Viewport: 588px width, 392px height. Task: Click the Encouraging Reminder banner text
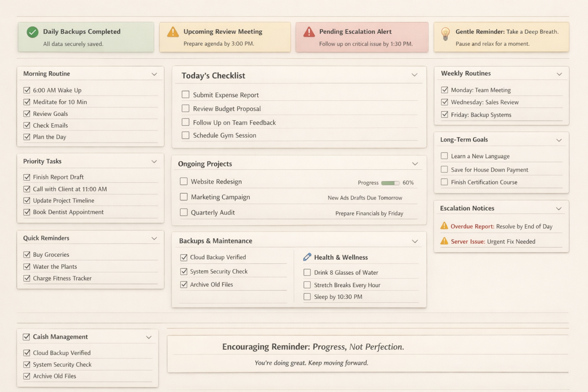pos(313,347)
